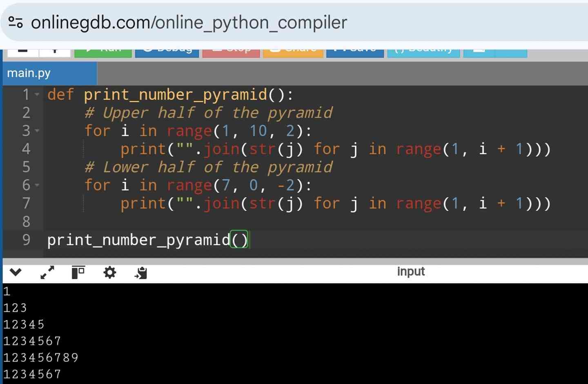This screenshot has height=384, width=588.
Task: Click the new file icon in toolbar
Action: pos(23,51)
